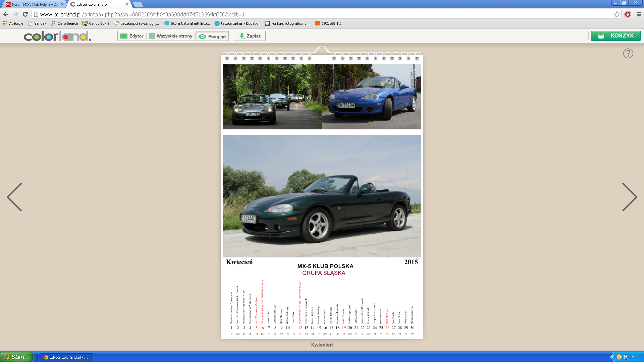
Task: Click the colorland logo
Action: [x=57, y=36]
